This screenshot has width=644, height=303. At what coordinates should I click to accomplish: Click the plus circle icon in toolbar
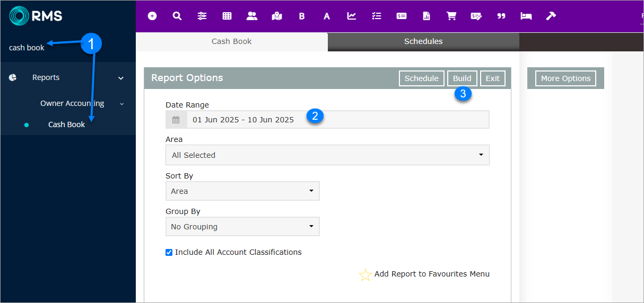pos(152,16)
